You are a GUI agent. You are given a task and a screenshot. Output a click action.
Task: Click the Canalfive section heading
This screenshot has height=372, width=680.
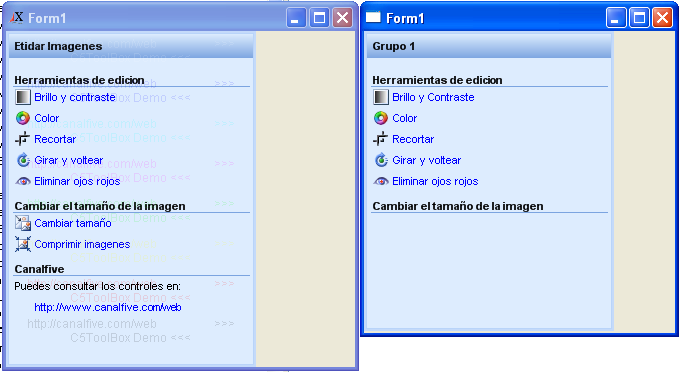(39, 269)
